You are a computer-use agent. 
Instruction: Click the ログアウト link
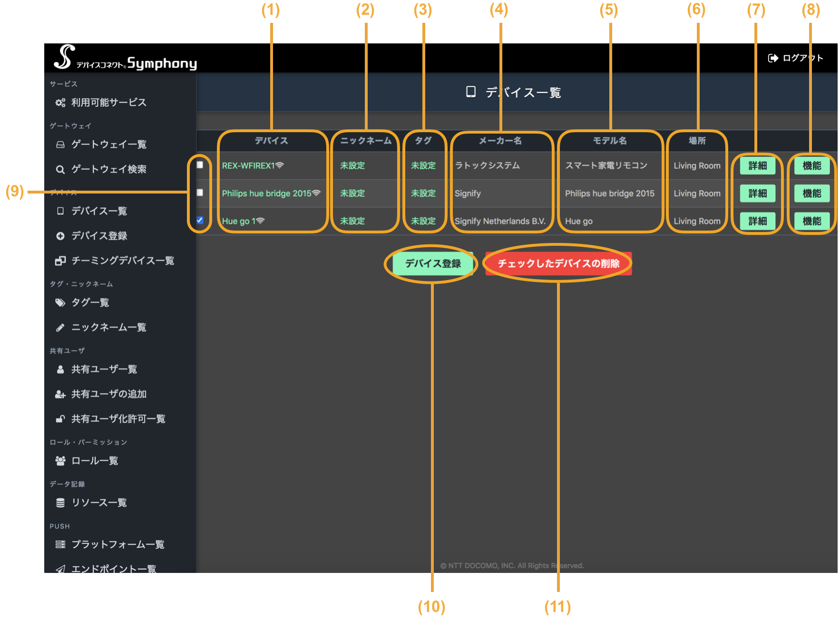pyautogui.click(x=796, y=58)
